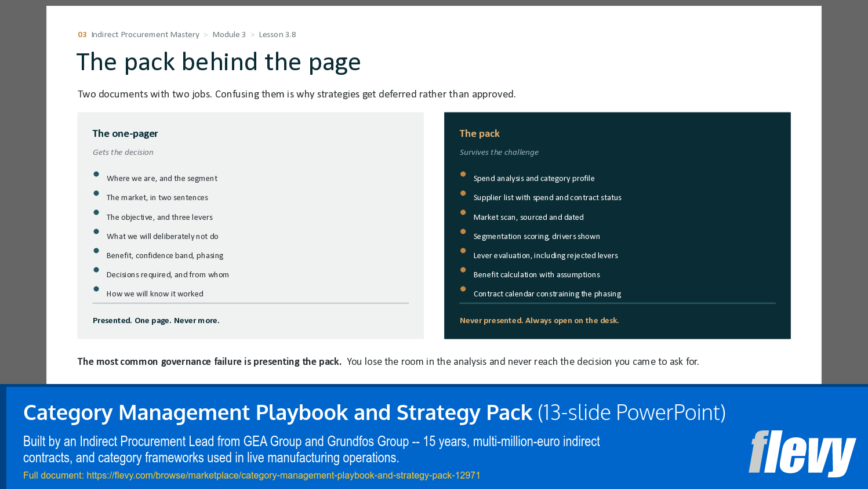Click 'Segmentation scoring, drivers shown'
868x489 pixels.
[537, 237]
